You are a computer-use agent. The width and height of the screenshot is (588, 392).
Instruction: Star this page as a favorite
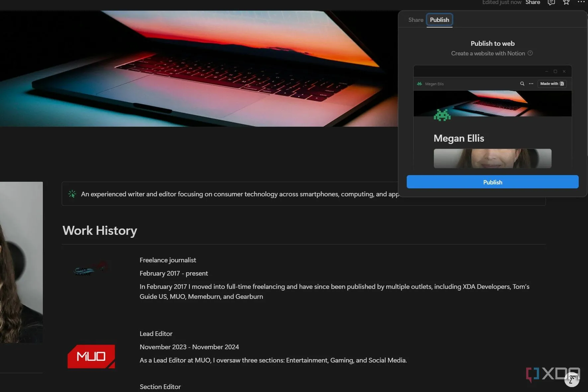[566, 3]
